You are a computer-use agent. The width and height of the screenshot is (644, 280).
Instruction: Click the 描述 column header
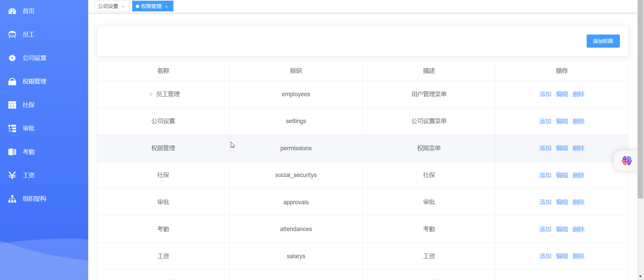tap(429, 71)
